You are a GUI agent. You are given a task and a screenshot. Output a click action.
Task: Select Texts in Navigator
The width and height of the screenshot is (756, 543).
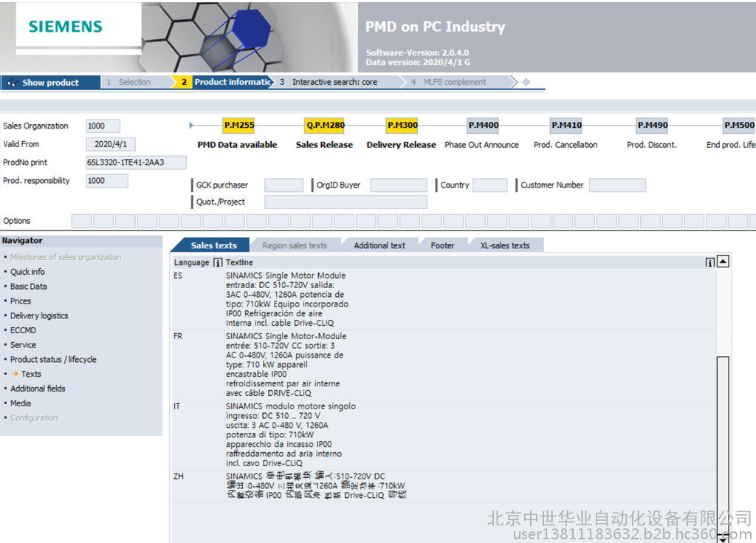point(31,374)
